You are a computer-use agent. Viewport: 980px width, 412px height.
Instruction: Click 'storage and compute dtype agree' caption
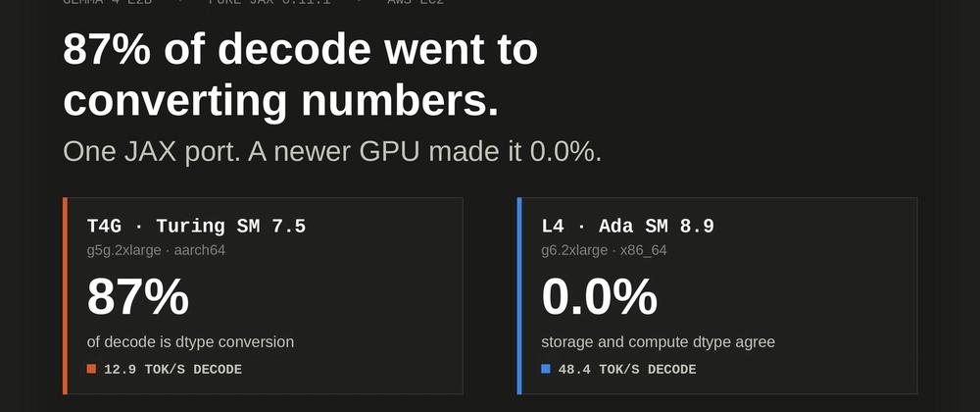658,342
